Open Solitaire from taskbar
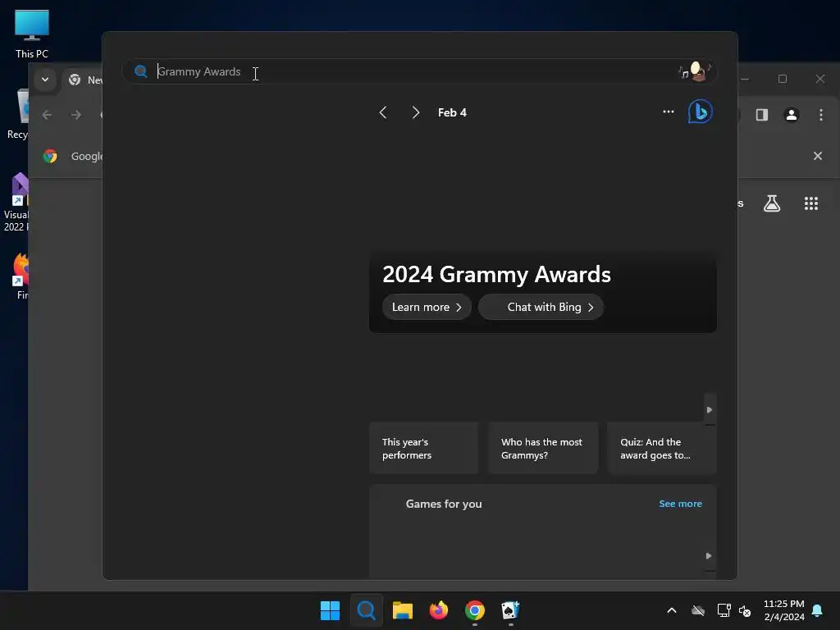This screenshot has width=840, height=630. pyautogui.click(x=510, y=610)
